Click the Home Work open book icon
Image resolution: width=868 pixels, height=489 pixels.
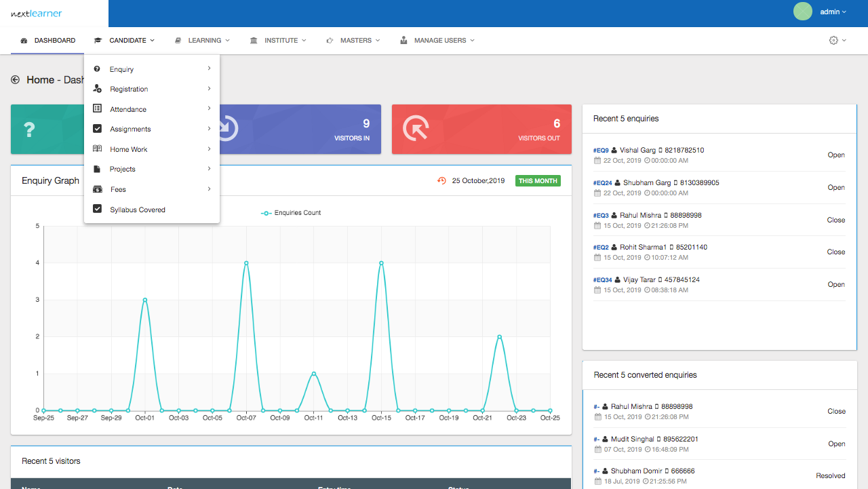tap(97, 149)
